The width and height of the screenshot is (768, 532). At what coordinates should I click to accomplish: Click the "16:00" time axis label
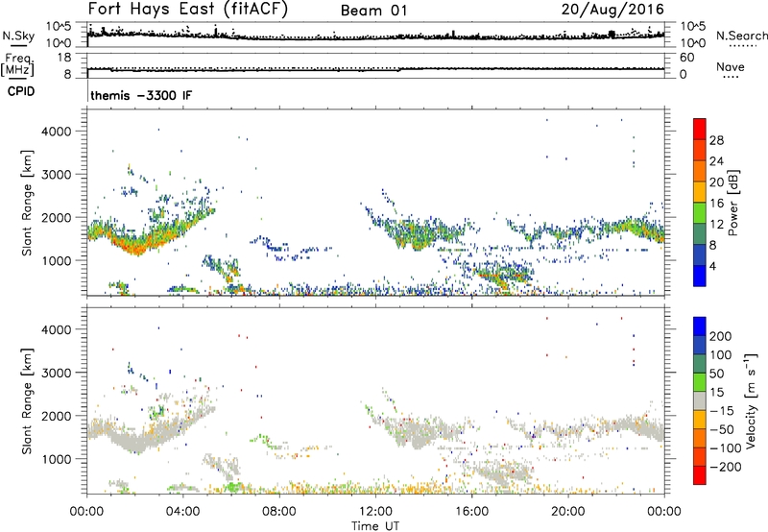point(471,512)
